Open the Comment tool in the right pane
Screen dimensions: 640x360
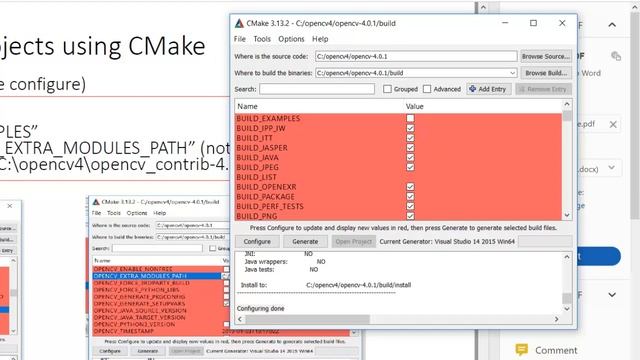(546, 350)
